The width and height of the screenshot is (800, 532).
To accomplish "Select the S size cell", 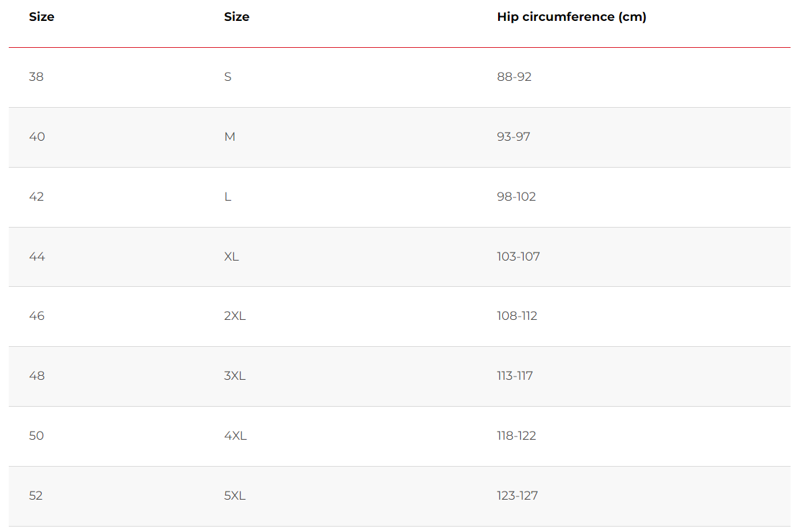I will click(228, 77).
